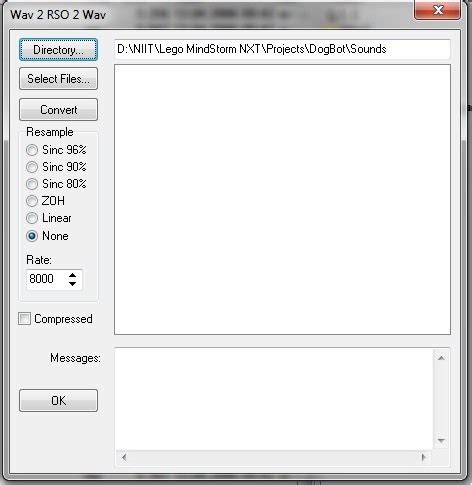Click Messages horizontal scroll right arrow
The width and height of the screenshot is (472, 485).
424,457
